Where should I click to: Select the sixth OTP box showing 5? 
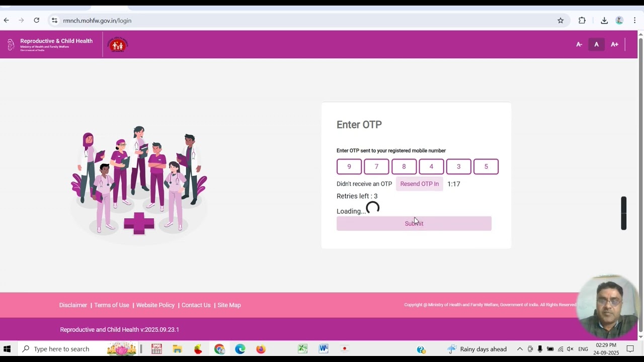(x=486, y=166)
